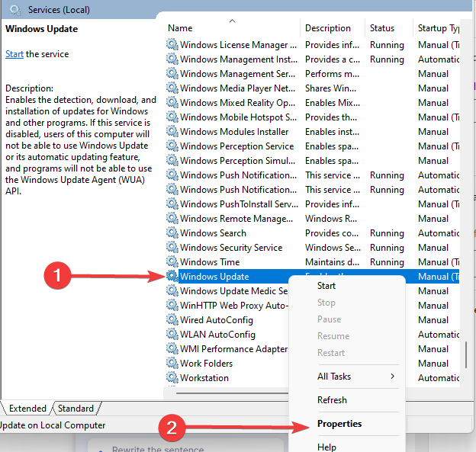This screenshot has width=476, height=452.
Task: Select the Windows Time service name
Action: tap(210, 261)
